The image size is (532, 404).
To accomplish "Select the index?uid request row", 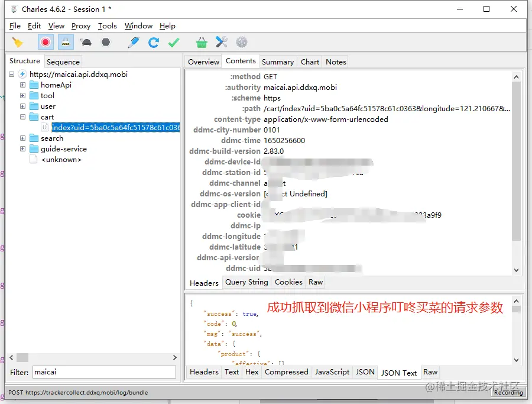I will click(x=115, y=127).
